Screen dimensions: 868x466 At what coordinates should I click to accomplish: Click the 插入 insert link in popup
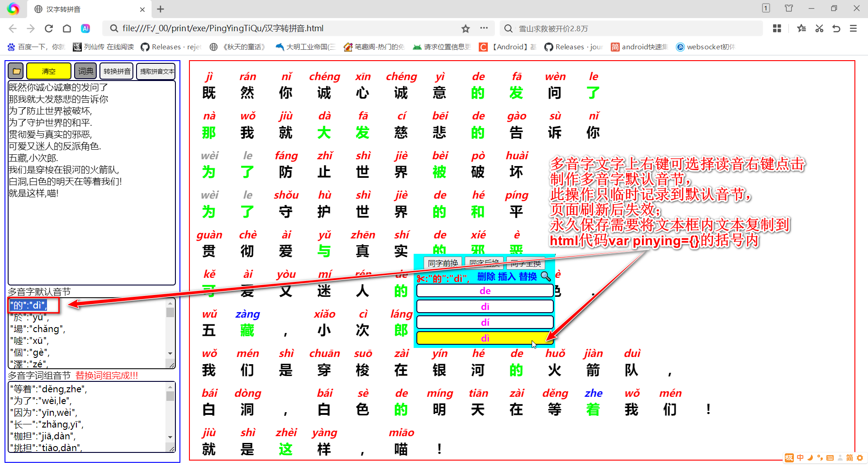(x=507, y=276)
